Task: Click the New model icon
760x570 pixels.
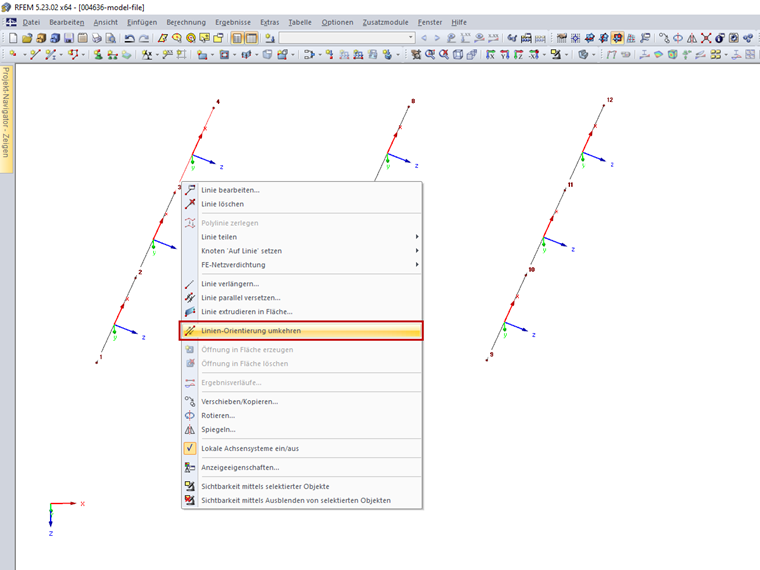Action: click(13, 38)
